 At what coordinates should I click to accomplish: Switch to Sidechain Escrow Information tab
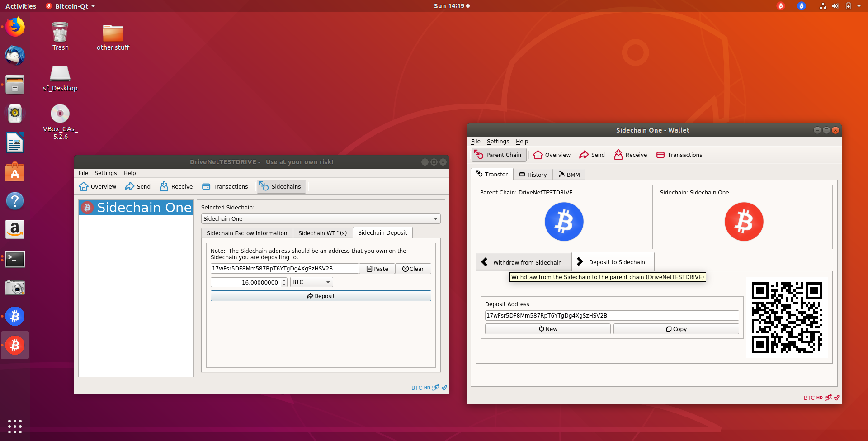[x=247, y=233]
